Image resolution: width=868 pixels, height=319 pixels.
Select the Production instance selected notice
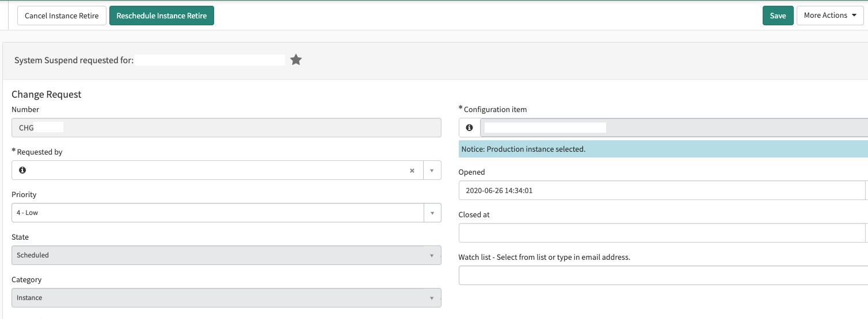tap(663, 149)
